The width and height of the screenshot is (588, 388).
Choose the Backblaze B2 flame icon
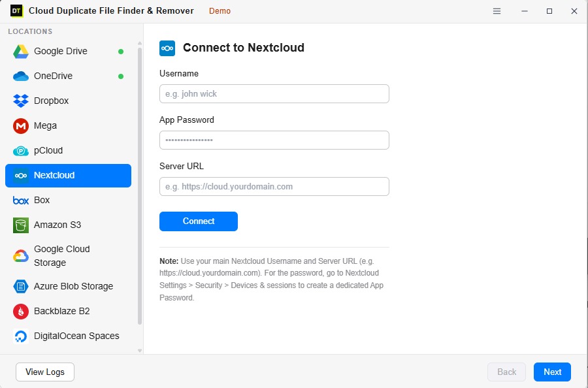tap(21, 312)
